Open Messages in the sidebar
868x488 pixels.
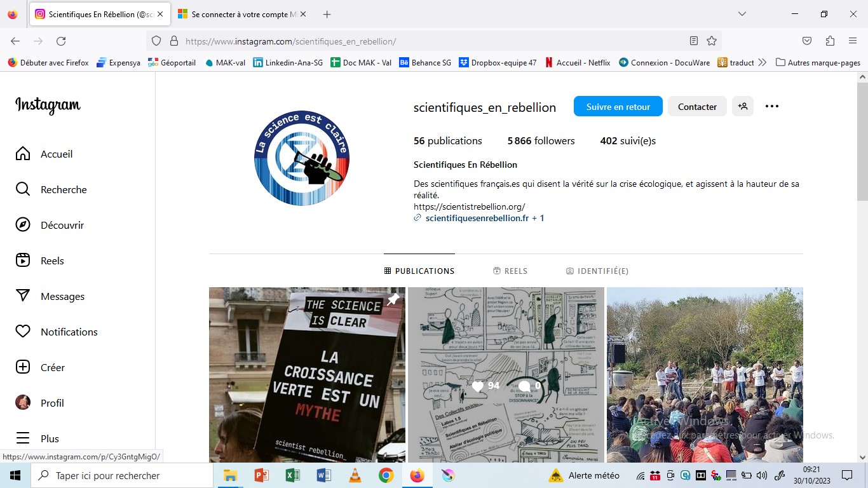(23, 296)
